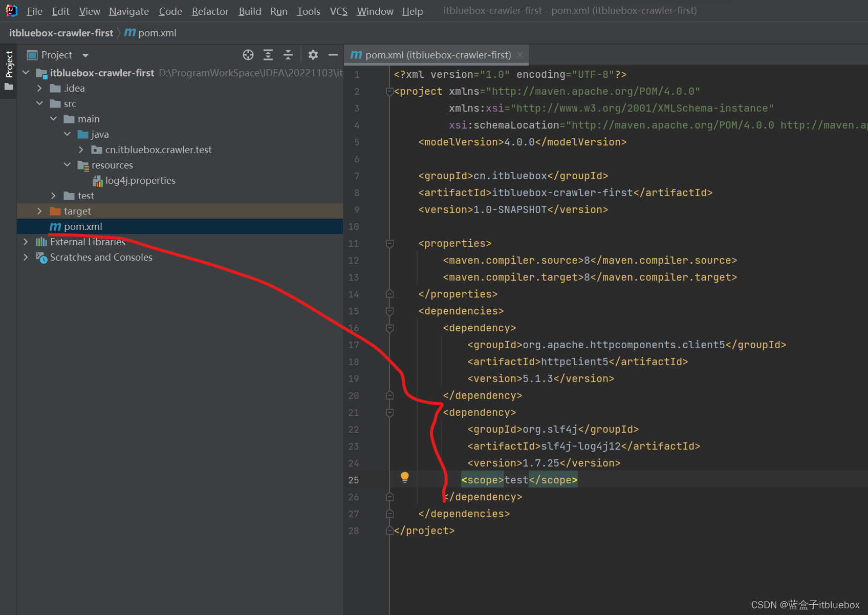Click the resources folder icon
868x615 pixels.
click(x=83, y=165)
